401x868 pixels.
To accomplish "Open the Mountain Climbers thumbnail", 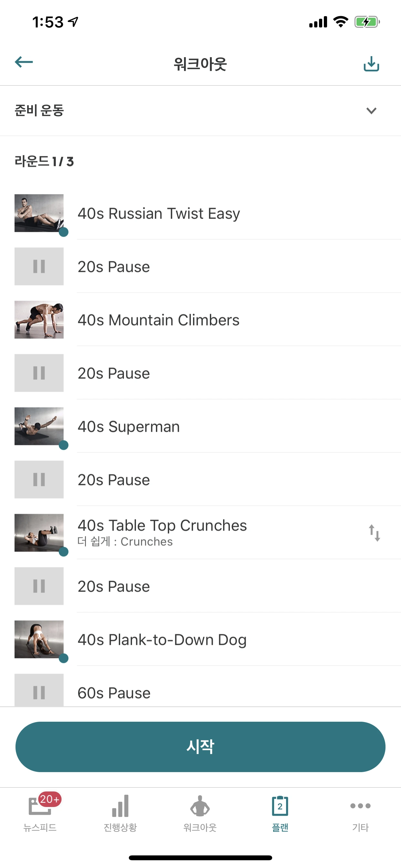I will click(39, 319).
